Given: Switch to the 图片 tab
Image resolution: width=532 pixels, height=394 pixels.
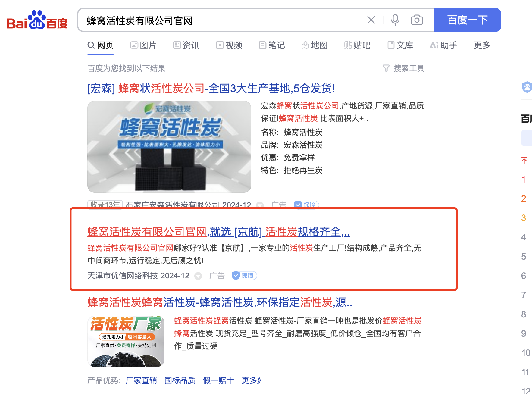Looking at the screenshot, I should (x=143, y=45).
